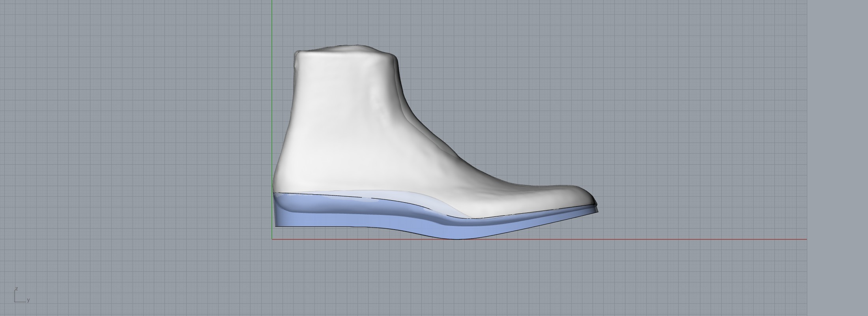This screenshot has height=316, width=868.
Task: Click the z label on the axis icon
Action: click(x=17, y=289)
